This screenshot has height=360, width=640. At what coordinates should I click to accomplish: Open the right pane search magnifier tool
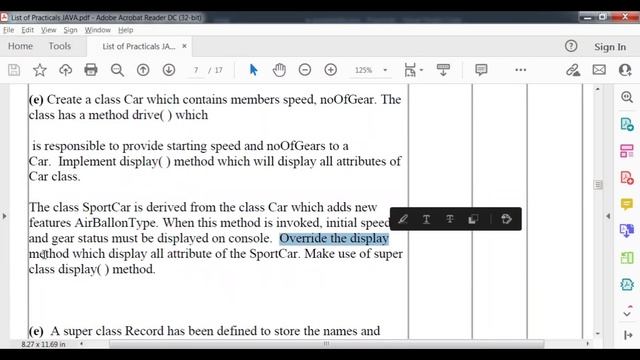(627, 97)
